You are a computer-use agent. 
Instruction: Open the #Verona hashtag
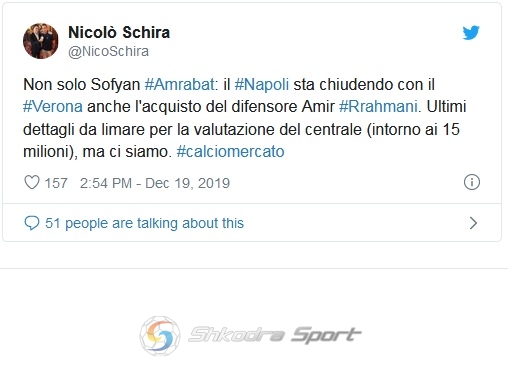point(53,107)
